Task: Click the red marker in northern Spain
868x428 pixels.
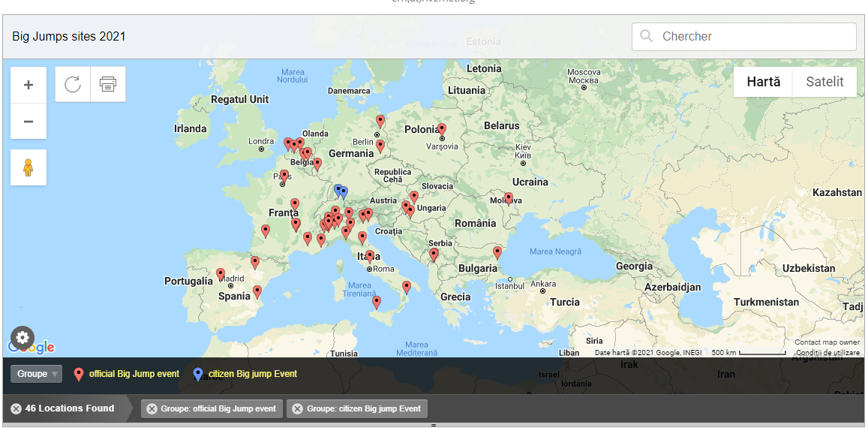Action: click(255, 262)
